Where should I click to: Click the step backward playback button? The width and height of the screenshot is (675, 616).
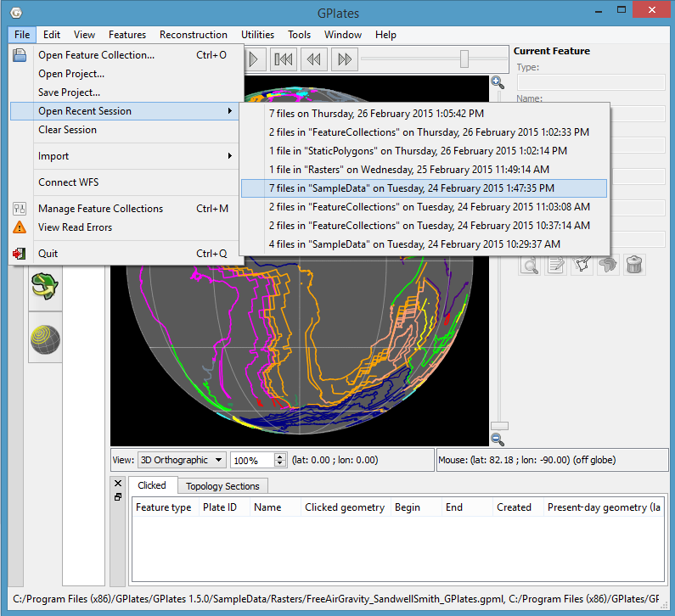tap(314, 59)
